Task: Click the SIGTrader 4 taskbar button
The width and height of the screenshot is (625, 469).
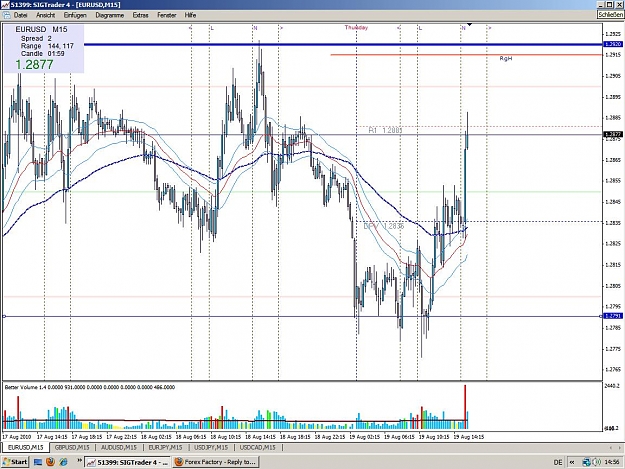Action: pyautogui.click(x=128, y=462)
